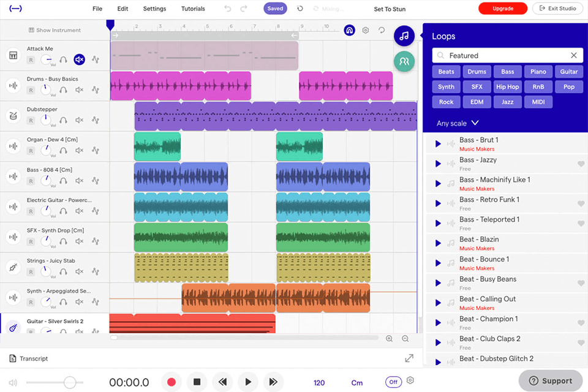Open the Loops library music note button
This screenshot has height=392, width=588.
(404, 36)
